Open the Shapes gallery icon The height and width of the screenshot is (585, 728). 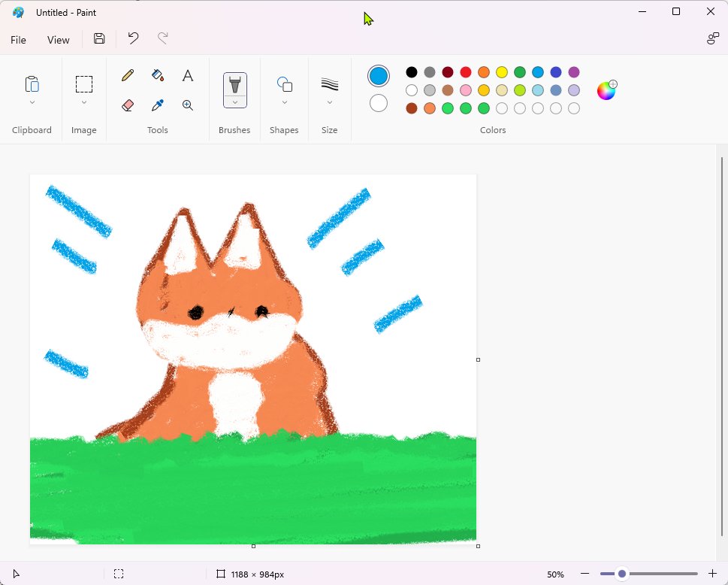284,84
